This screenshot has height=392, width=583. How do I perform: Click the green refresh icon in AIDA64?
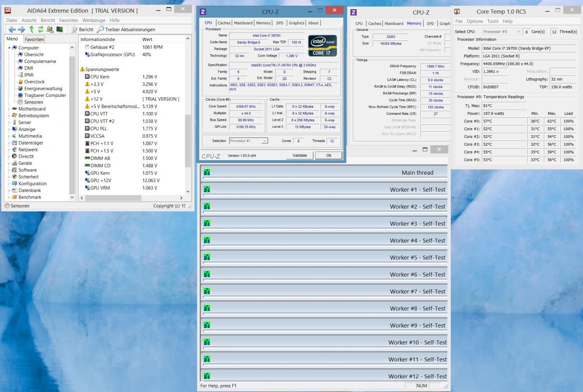click(x=40, y=29)
